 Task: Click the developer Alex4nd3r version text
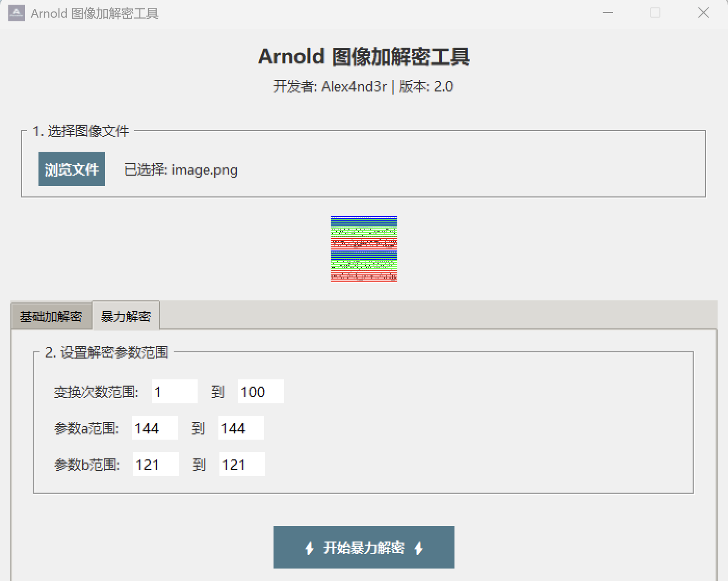point(363,86)
